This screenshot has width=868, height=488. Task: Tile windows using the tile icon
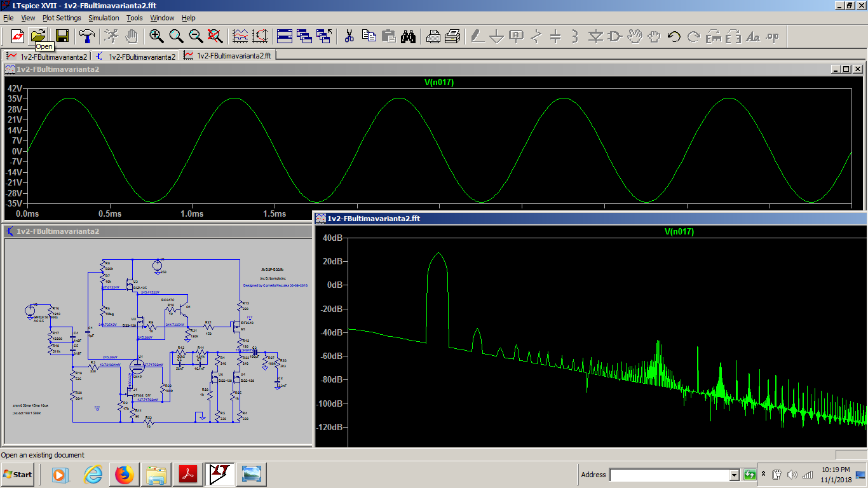tap(285, 36)
